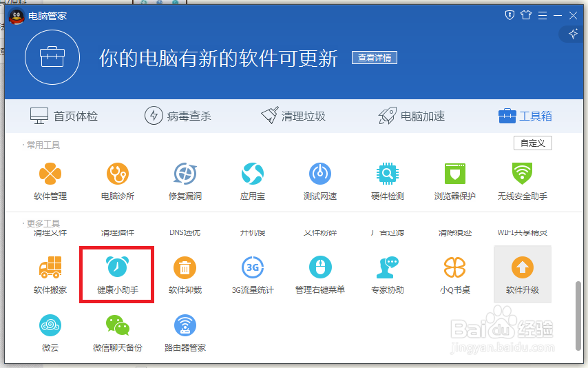This screenshot has width=588, height=368.
Task: Click the sparkle star icon at top right
Action: click(x=573, y=34)
